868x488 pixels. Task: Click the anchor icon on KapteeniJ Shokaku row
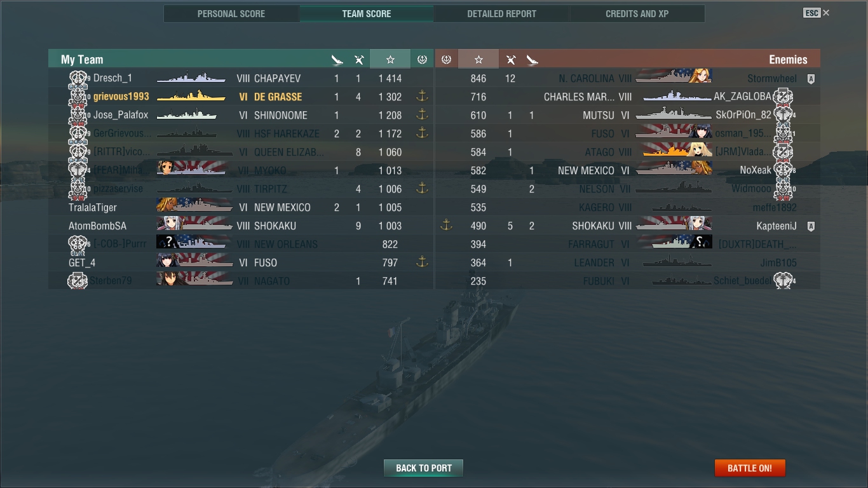point(446,225)
